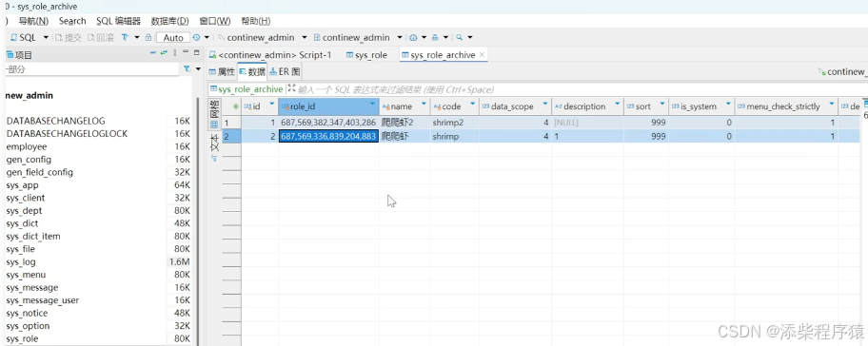Minimize the 项目 panel
Screen dimensions: 868x346
[x=187, y=52]
